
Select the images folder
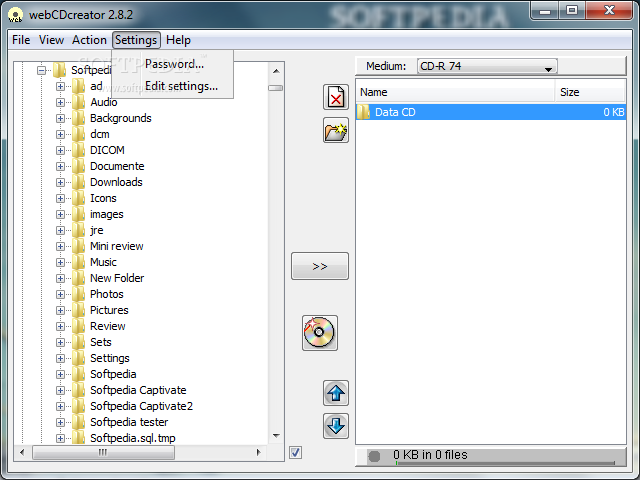(107, 214)
